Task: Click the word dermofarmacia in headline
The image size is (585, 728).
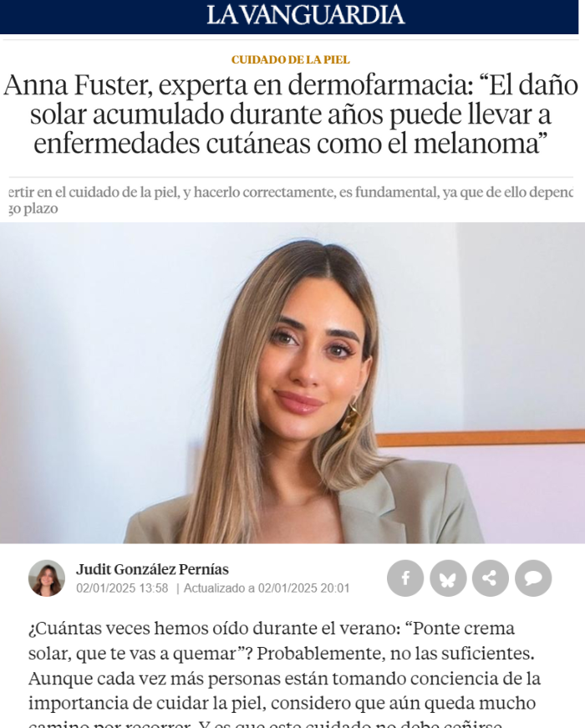Action: (380, 85)
